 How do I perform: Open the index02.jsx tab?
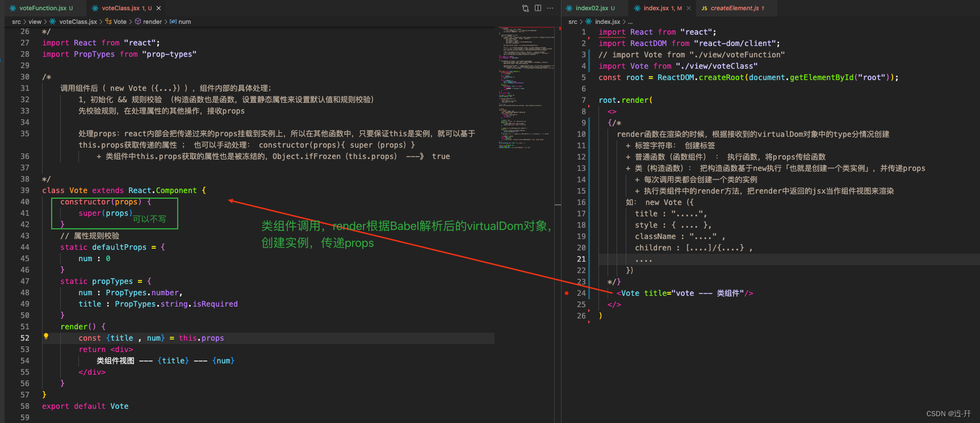click(592, 8)
